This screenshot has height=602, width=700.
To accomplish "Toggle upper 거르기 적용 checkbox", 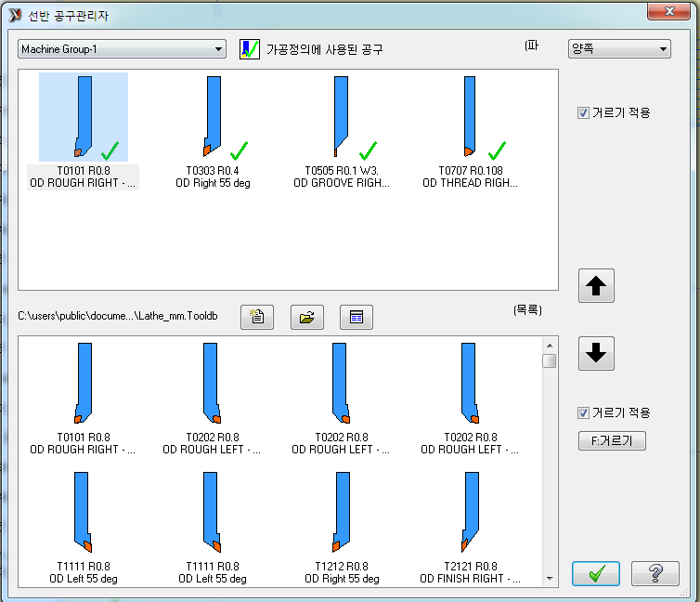I will tap(583, 112).
